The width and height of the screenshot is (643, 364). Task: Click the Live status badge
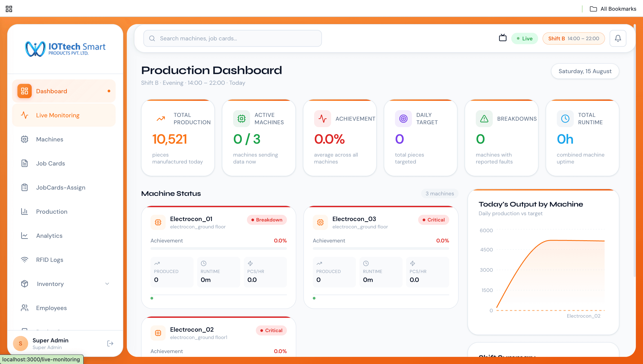click(524, 39)
